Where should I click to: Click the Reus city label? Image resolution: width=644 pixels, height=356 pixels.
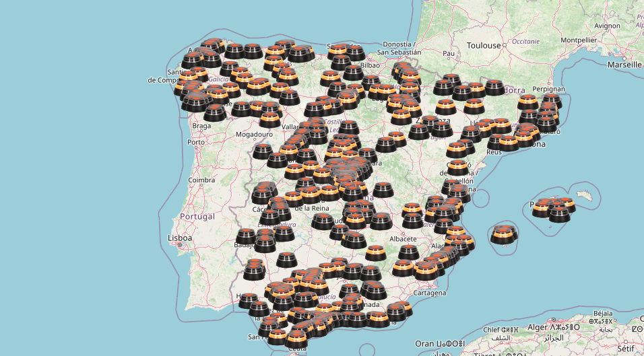tap(494, 151)
